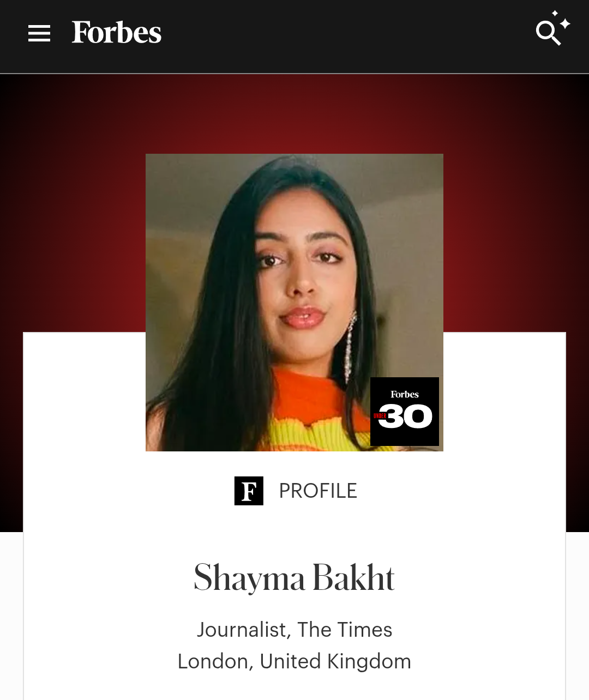
Task: View Shayma Bakht's profile photo
Action: [294, 303]
